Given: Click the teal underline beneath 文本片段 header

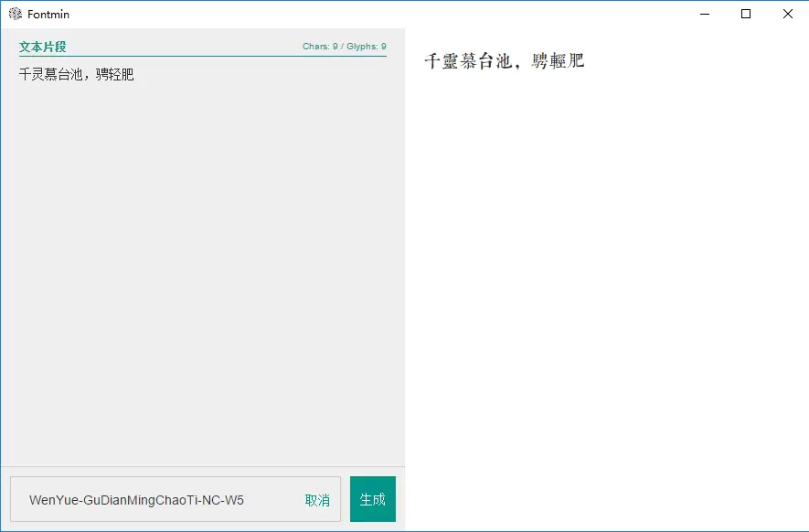Looking at the screenshot, I should (202, 56).
